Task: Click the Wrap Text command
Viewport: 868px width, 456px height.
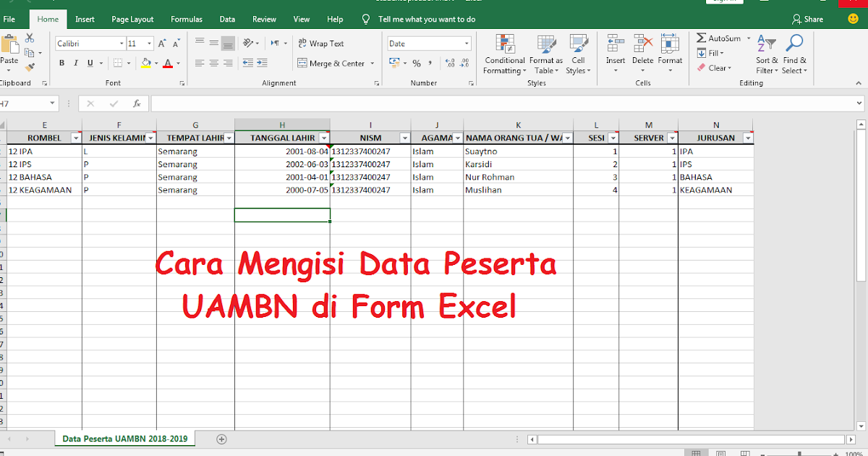Action: (x=319, y=43)
